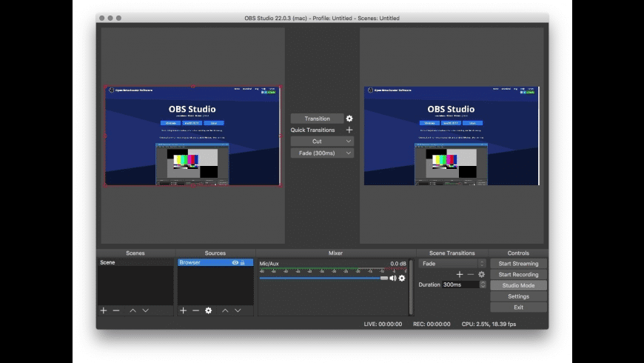This screenshot has width=644, height=363.
Task: Click the Duration 300ms input field
Action: click(459, 284)
